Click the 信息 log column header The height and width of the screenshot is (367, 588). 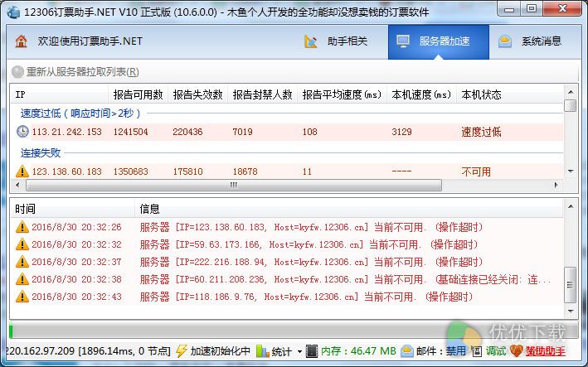click(x=349, y=209)
